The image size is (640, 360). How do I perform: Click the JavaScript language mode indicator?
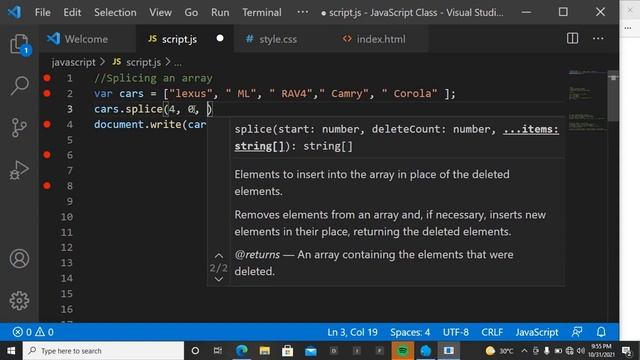[x=537, y=332]
